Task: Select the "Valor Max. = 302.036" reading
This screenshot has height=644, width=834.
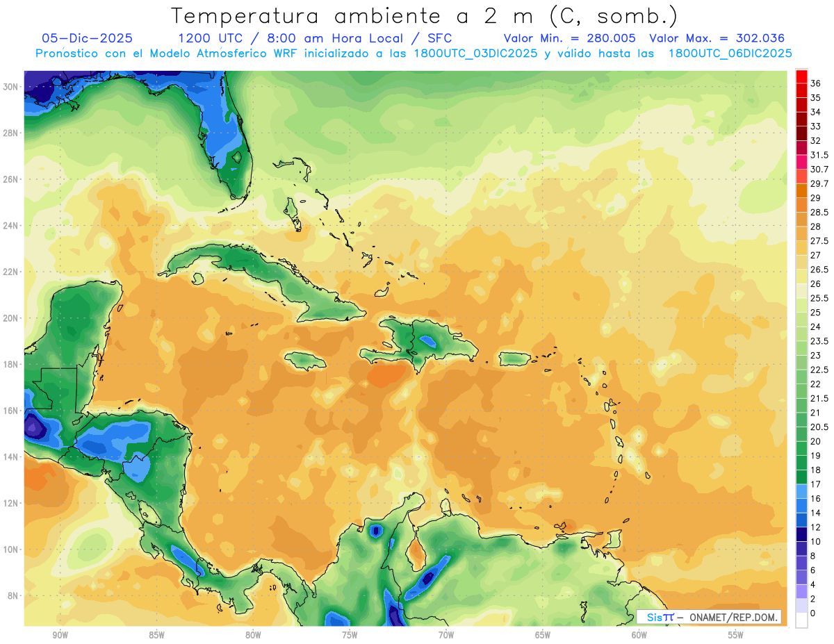Action: 717,38
